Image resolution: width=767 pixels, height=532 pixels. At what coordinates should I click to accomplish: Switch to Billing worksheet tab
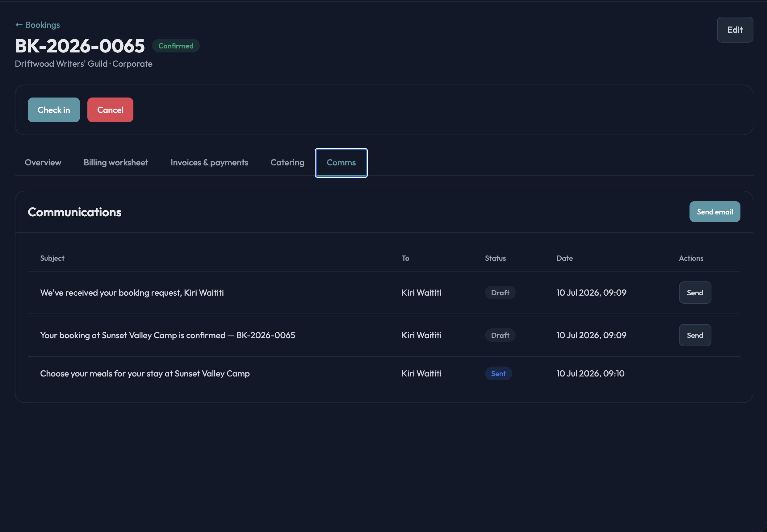click(x=116, y=163)
